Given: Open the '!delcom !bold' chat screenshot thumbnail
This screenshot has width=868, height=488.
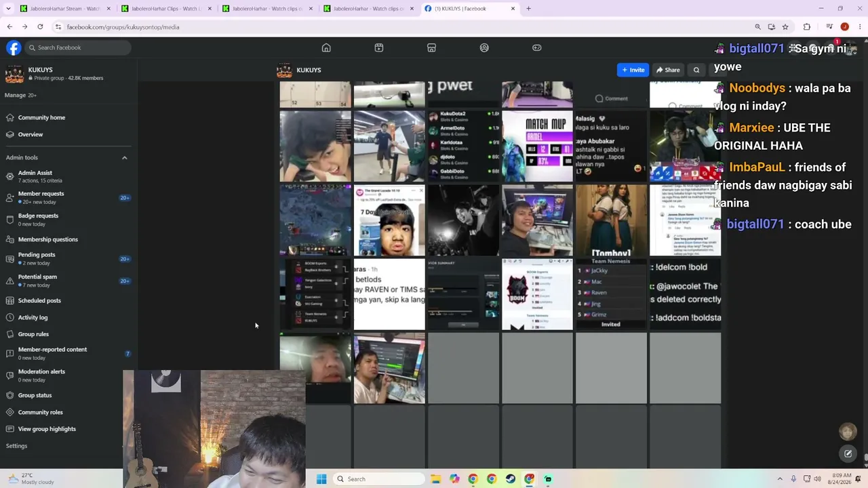Looking at the screenshot, I should [685, 294].
